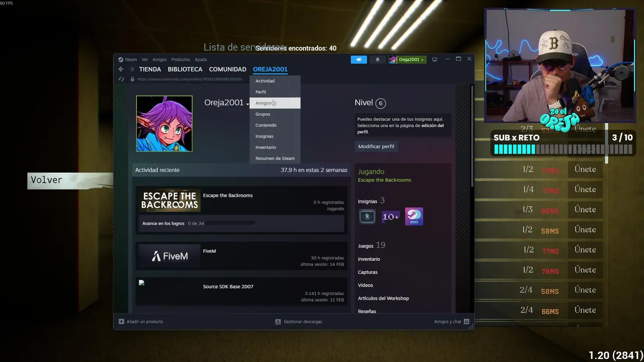644x362 pixels.
Task: Go to the BIBLIOTECA tab
Action: [x=185, y=69]
